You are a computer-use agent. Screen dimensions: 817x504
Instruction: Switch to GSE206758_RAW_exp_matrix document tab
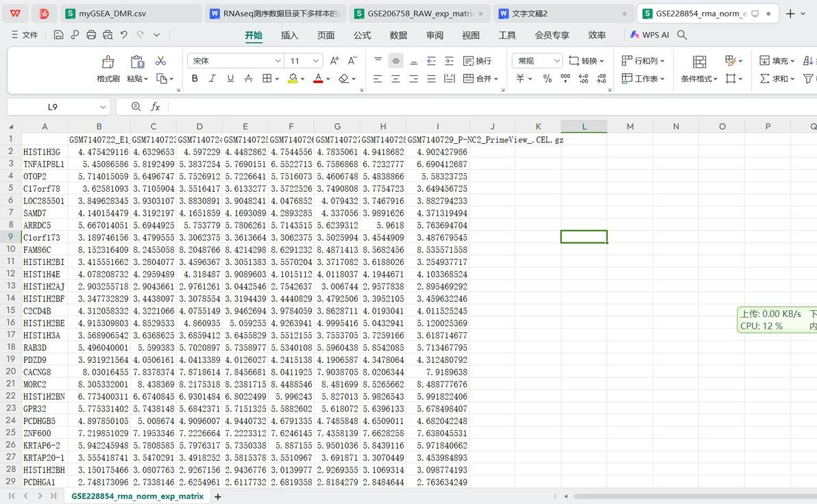(419, 14)
